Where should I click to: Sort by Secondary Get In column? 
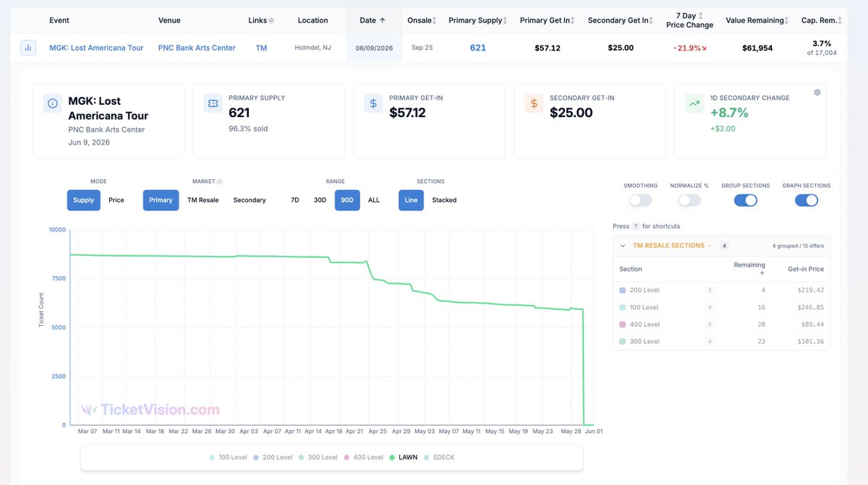tap(652, 20)
